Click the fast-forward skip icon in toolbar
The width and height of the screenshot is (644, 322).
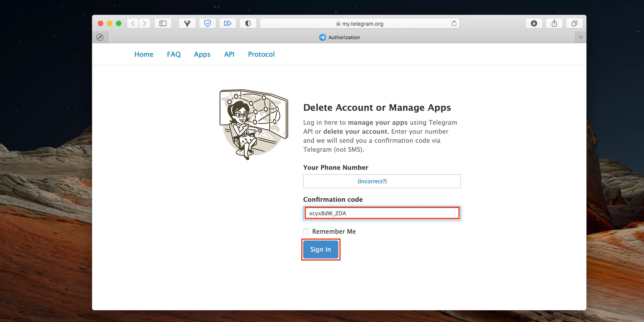click(227, 23)
